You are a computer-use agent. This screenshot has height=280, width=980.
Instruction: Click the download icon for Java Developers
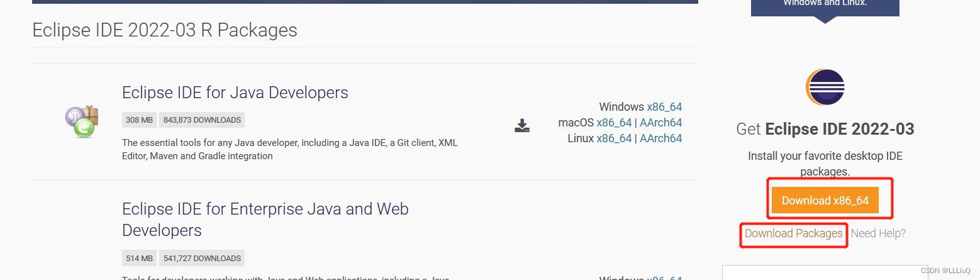click(522, 125)
